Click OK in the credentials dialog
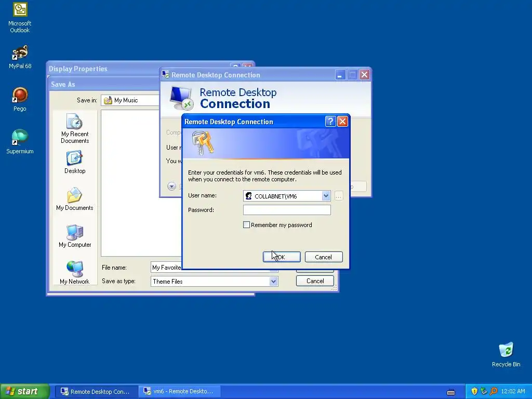Image resolution: width=532 pixels, height=399 pixels. point(282,257)
